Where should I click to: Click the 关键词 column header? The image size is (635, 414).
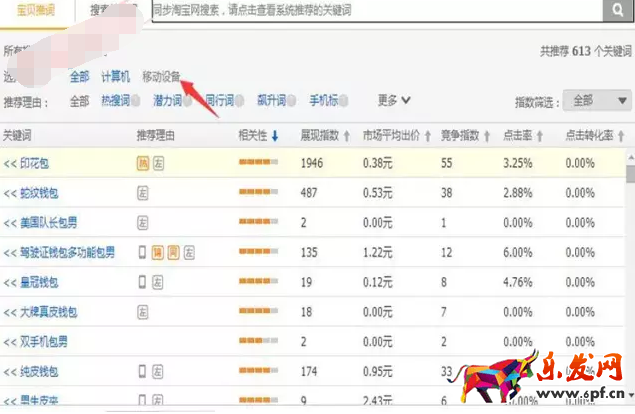[17, 135]
